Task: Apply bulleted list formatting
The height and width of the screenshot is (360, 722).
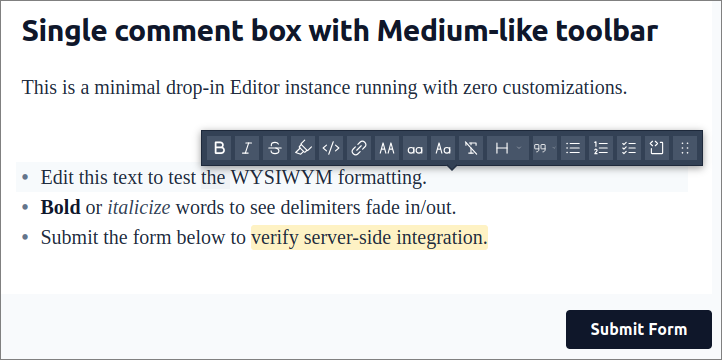Action: [x=573, y=148]
